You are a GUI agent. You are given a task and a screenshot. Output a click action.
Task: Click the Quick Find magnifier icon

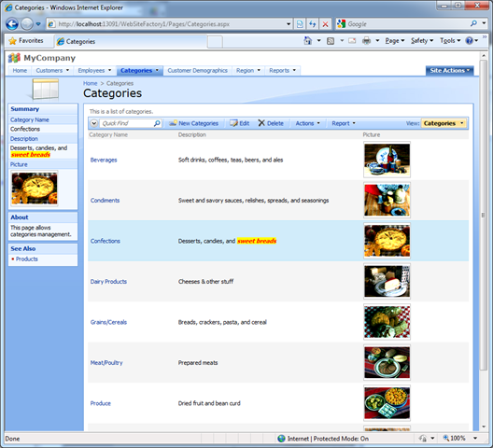(x=157, y=123)
